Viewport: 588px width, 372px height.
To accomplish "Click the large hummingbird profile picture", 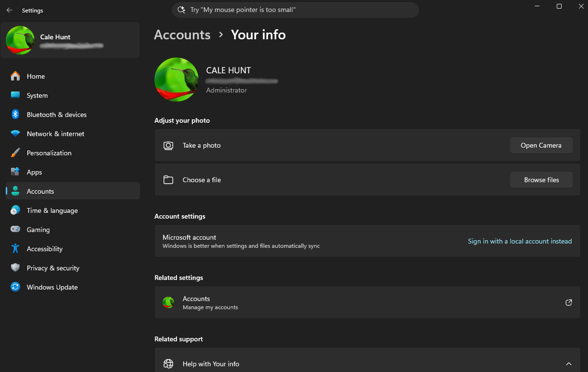I will pos(176,80).
